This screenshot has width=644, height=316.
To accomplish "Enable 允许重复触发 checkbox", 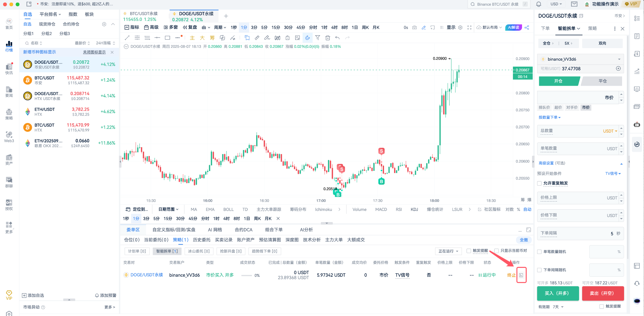I will coord(539,183).
